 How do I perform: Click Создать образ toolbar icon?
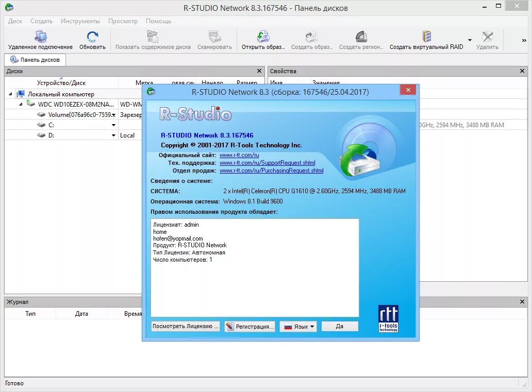(x=311, y=36)
